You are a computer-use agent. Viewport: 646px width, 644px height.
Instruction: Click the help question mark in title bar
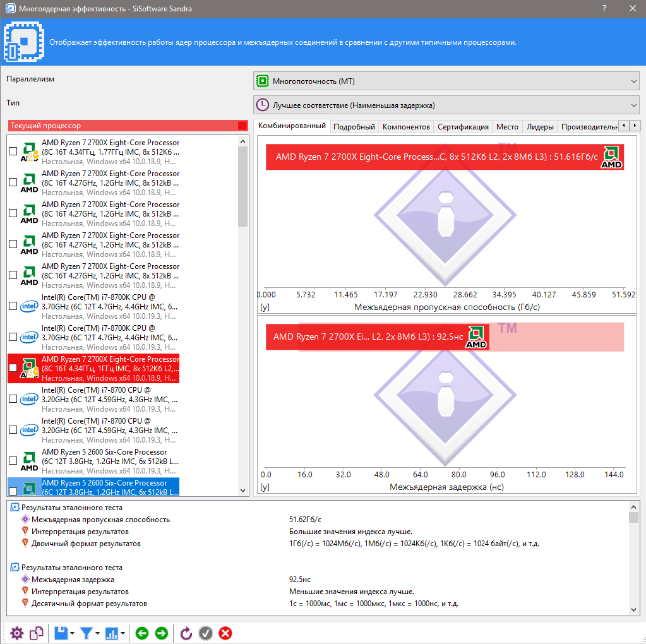coord(604,8)
